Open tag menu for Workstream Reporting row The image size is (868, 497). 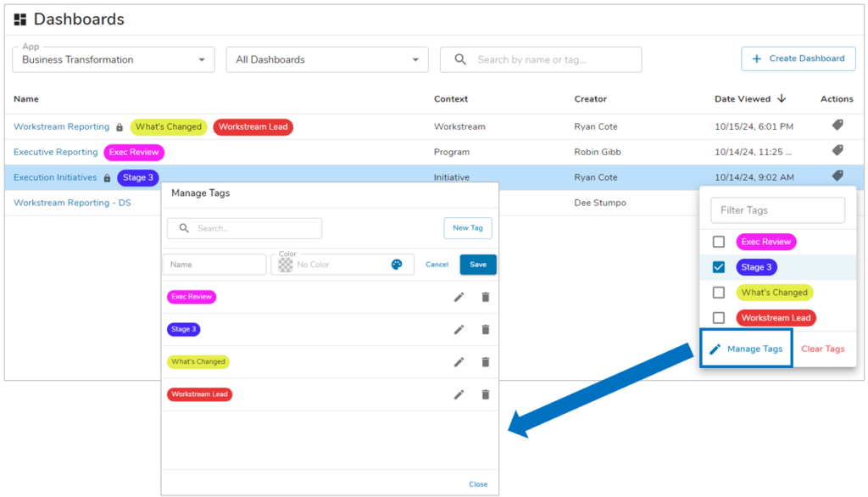tap(837, 126)
